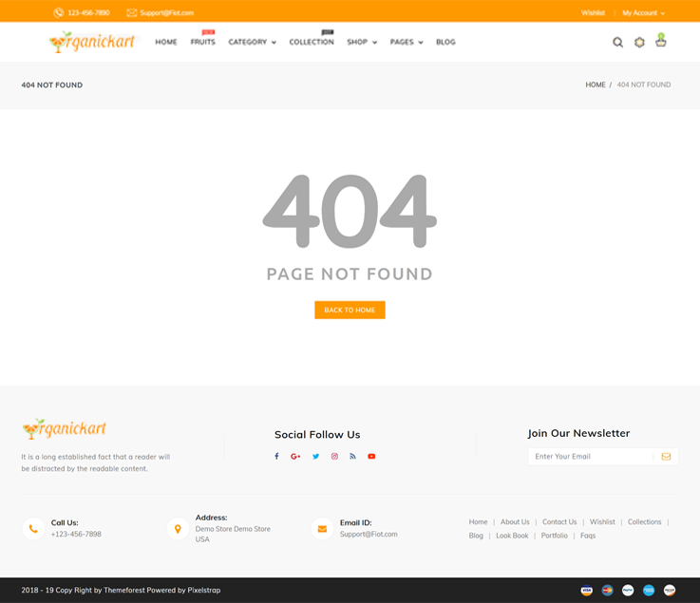The image size is (700, 603).
Task: Expand the Shop dropdown menu
Action: pos(361,42)
